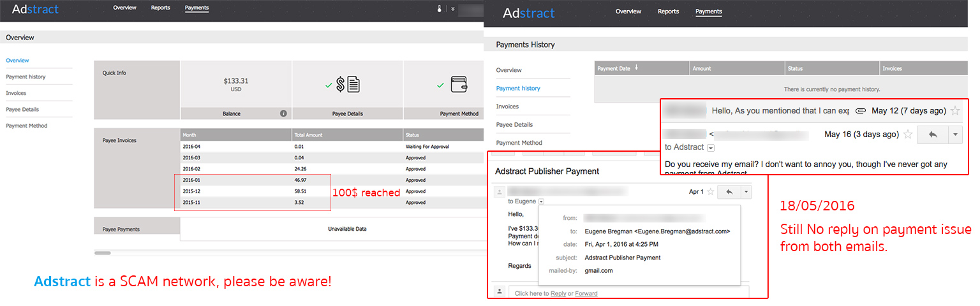The image size is (980, 306).
Task: Star the May 12 email
Action: pos(955,111)
